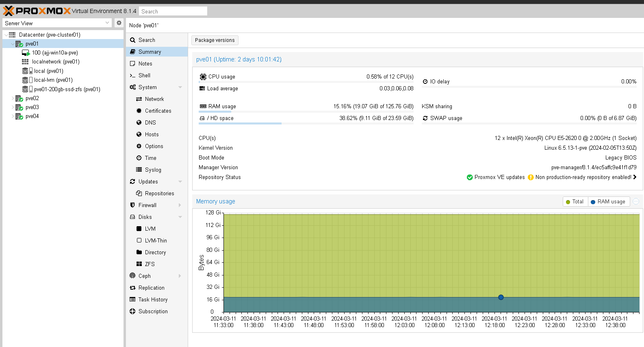Click the Task History list icon
644x347 pixels.
tap(132, 299)
